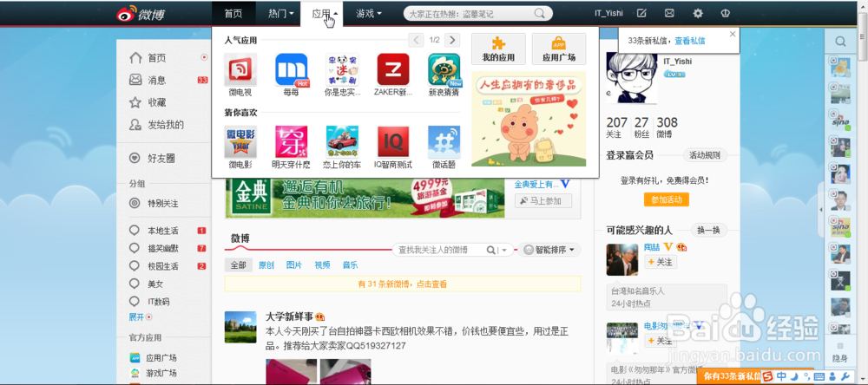Click 查看私信 link in popup
Screen dimensions: 868x385
point(690,41)
